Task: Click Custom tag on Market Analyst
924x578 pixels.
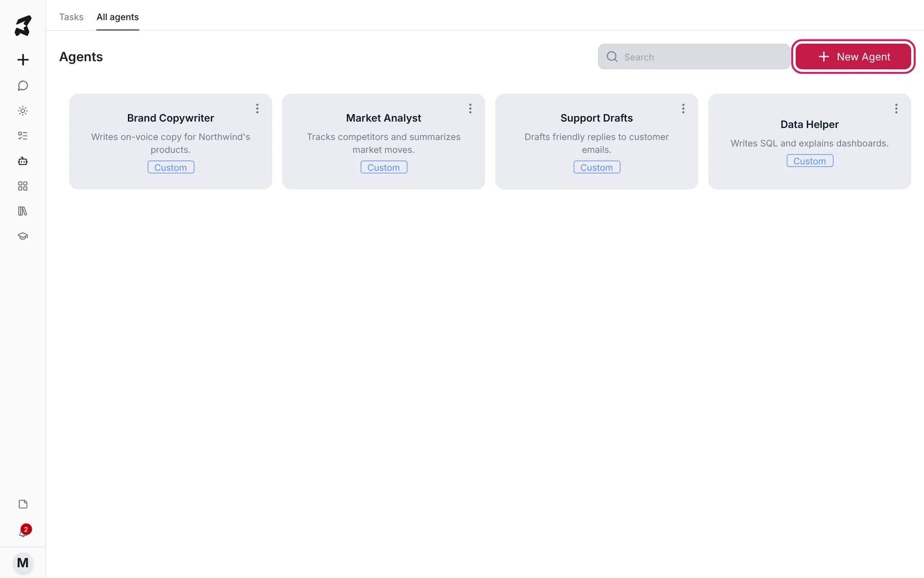Action: click(x=383, y=167)
